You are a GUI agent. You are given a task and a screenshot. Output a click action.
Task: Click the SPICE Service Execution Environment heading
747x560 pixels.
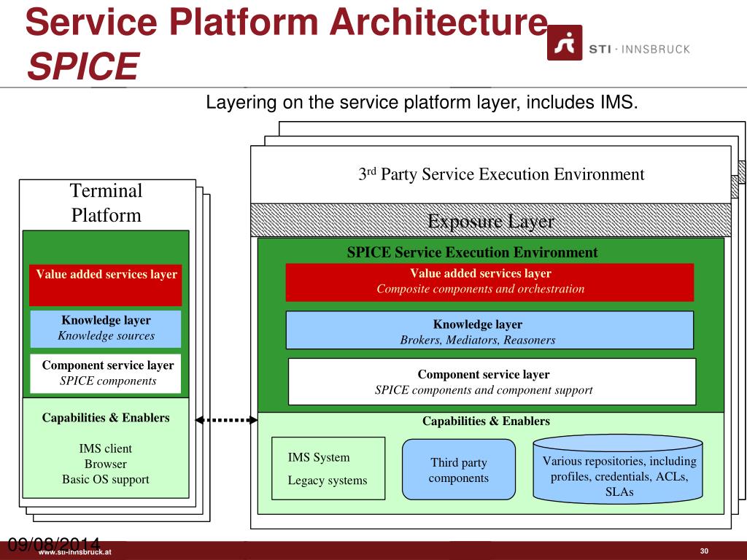point(472,252)
